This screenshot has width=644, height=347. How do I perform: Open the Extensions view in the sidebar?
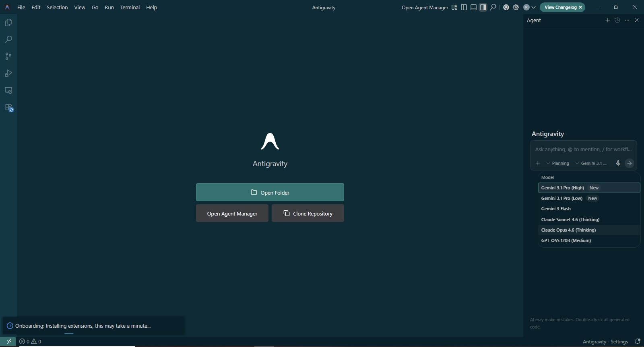(8, 108)
